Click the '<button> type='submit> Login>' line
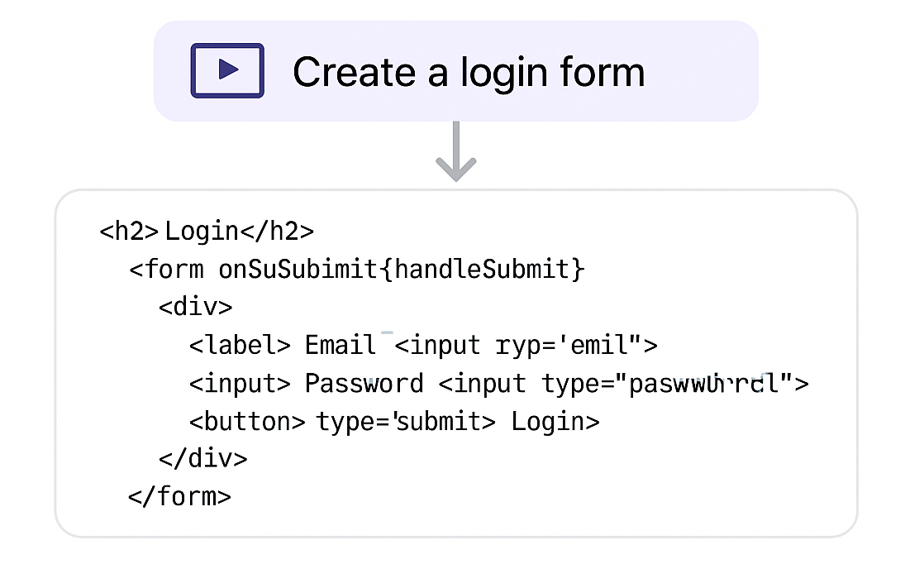The image size is (924, 564). pyautogui.click(x=393, y=422)
